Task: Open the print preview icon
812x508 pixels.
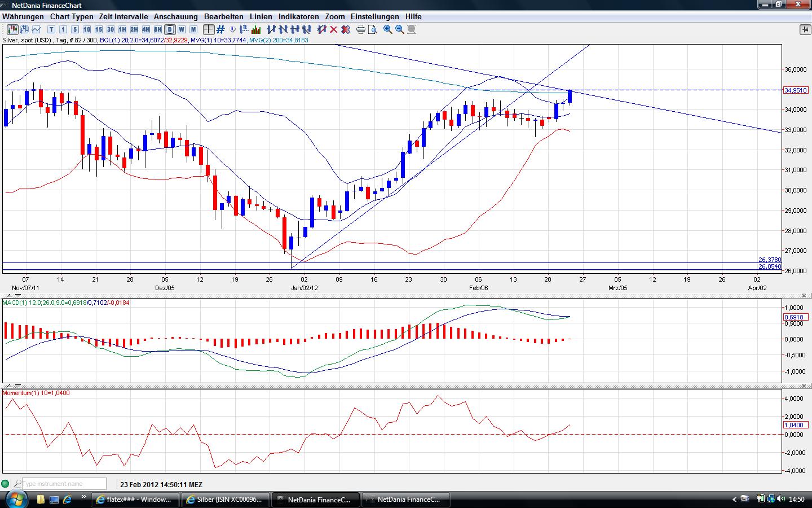Action: point(373,29)
